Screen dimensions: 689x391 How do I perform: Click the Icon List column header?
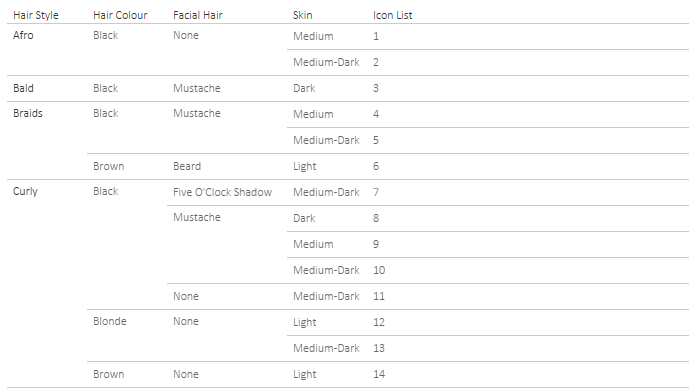coord(392,15)
